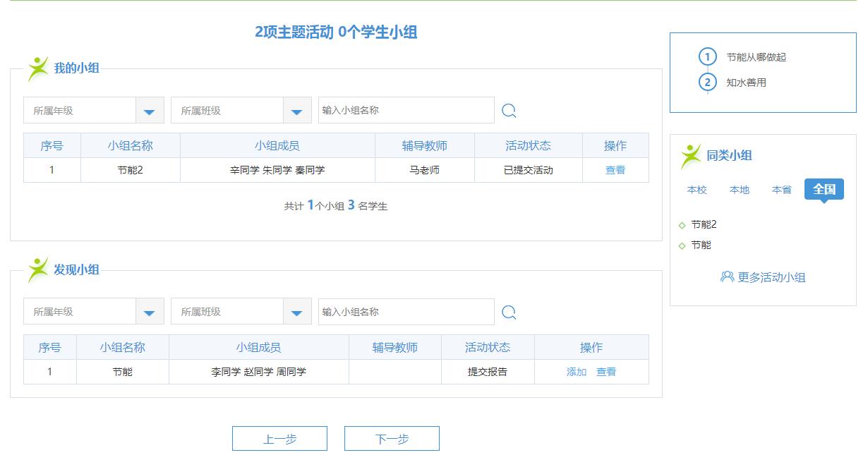The width and height of the screenshot is (868, 467).
Task: Click teacher cell 马老师
Action: click(425, 170)
